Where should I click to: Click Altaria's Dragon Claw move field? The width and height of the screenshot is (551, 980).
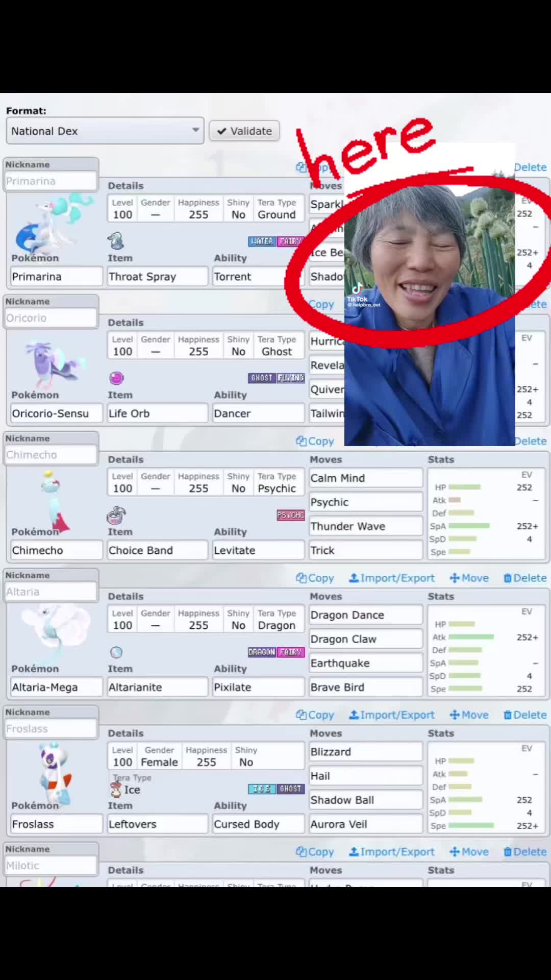pos(366,639)
